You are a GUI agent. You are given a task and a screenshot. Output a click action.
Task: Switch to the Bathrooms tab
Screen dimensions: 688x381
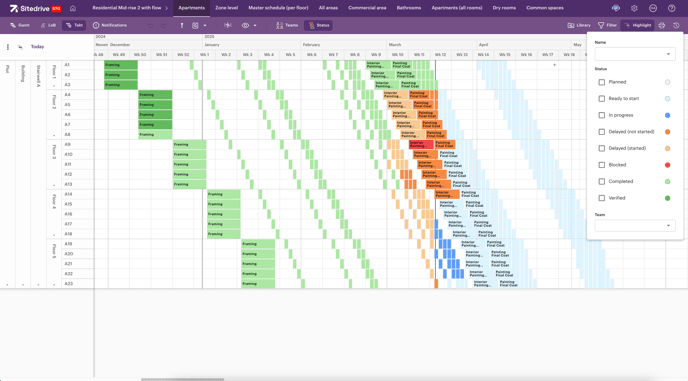tap(408, 8)
